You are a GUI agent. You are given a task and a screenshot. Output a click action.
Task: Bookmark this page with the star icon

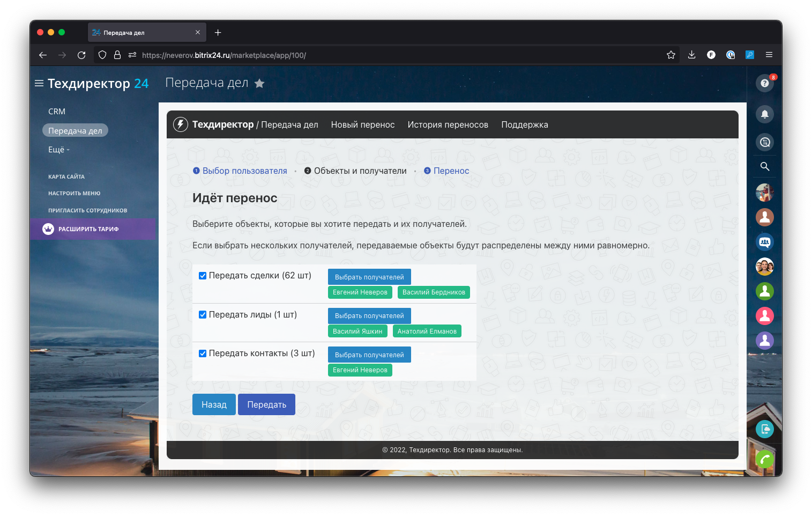point(671,55)
